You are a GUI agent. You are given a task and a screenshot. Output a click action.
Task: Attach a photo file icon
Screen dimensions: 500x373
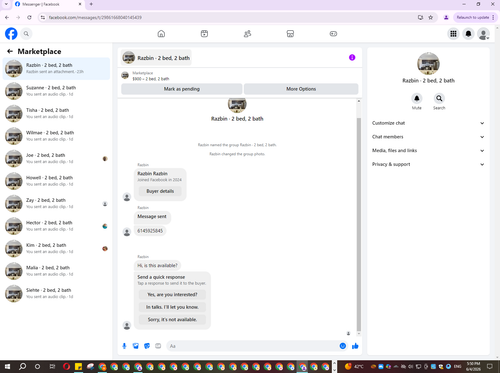(136, 346)
